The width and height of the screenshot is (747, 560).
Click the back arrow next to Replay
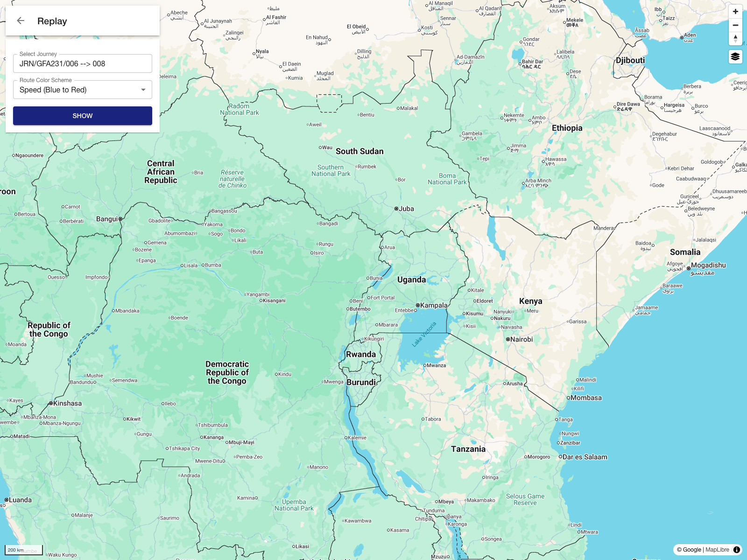(21, 21)
